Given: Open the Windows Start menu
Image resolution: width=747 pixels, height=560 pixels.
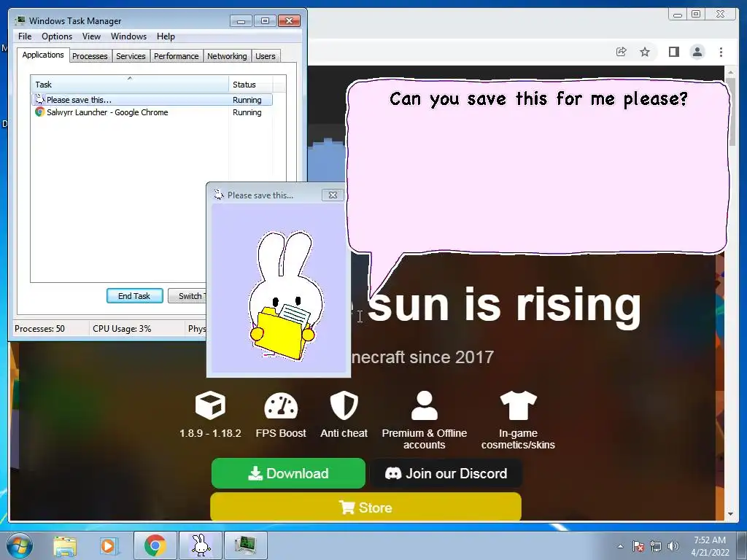Looking at the screenshot, I should point(20,545).
